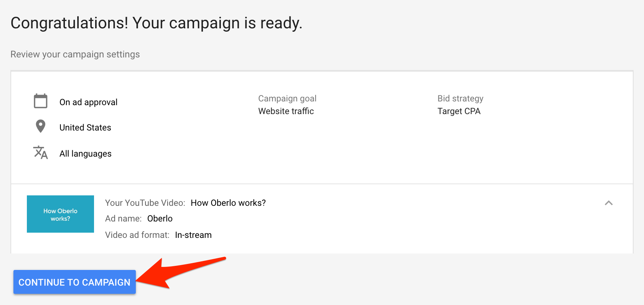Click the Continue to Campaign button
This screenshot has width=644, height=305.
[75, 282]
